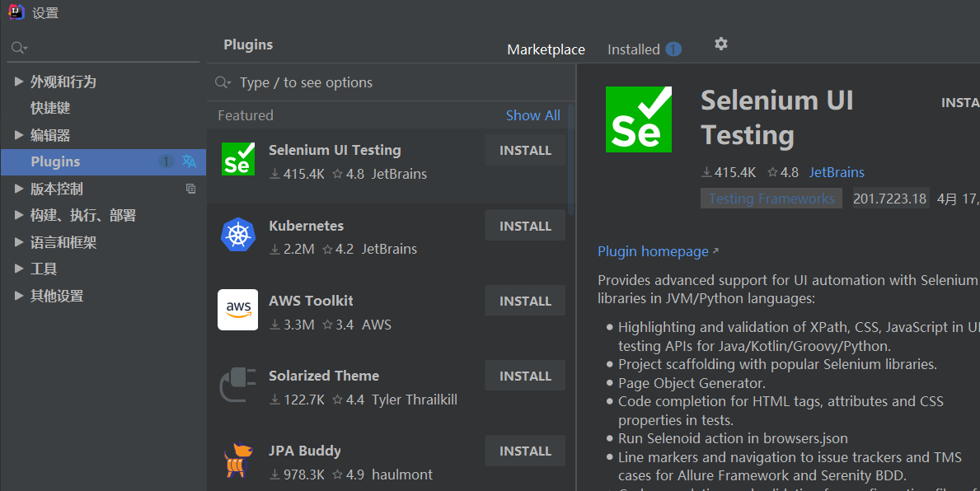Click the JPA Buddy plugin icon

[237, 460]
